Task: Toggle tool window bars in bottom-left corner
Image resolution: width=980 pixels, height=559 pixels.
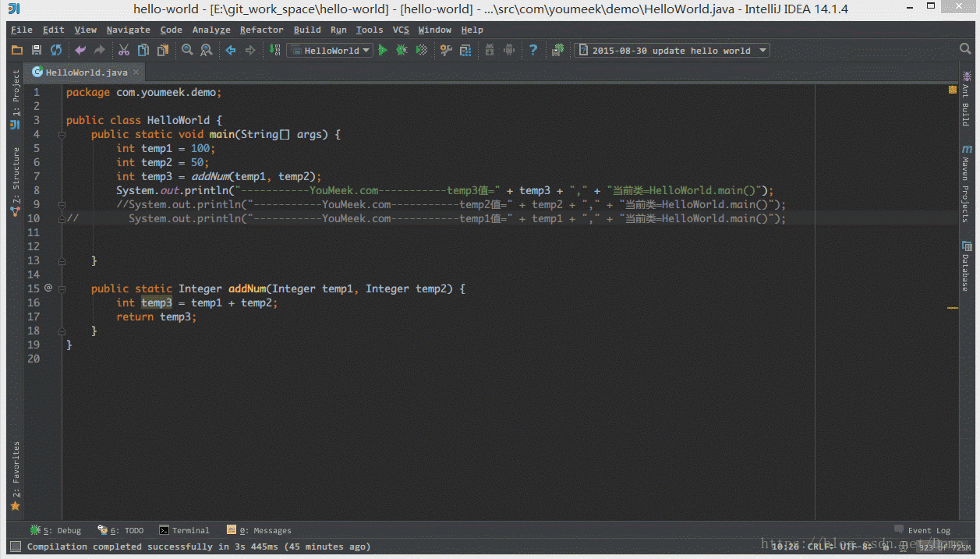Action: click(x=15, y=546)
